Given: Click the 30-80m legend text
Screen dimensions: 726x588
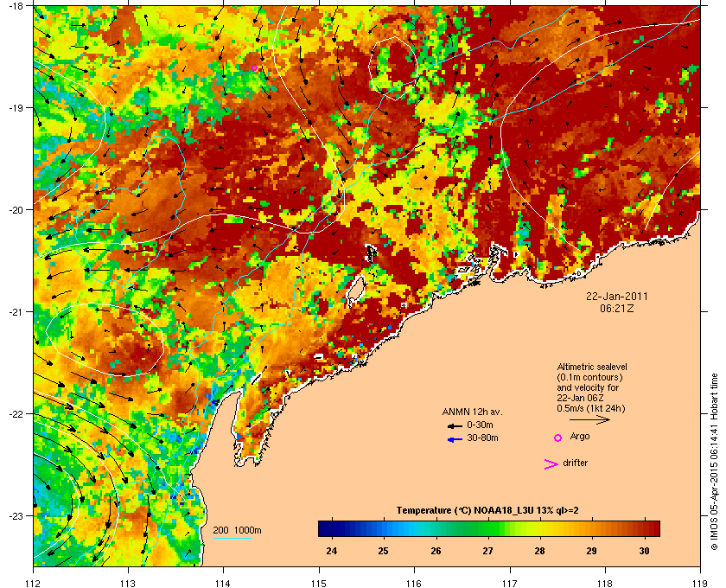Looking at the screenshot, I should [x=482, y=438].
